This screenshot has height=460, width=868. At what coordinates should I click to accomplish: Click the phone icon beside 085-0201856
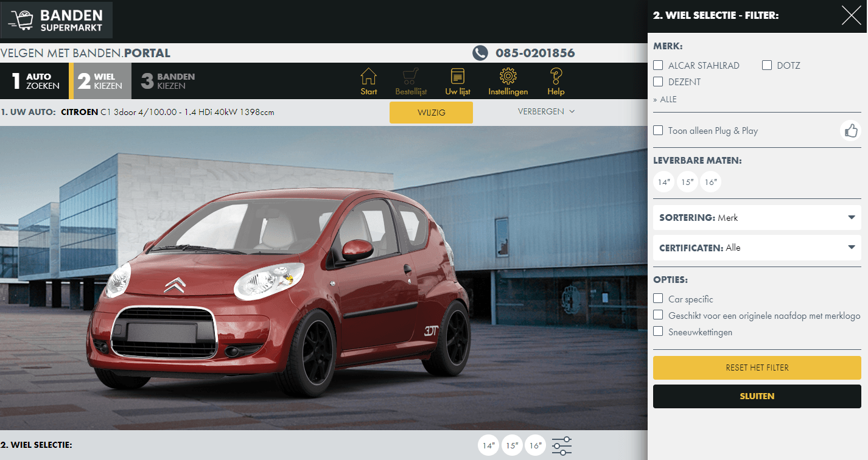click(x=480, y=53)
